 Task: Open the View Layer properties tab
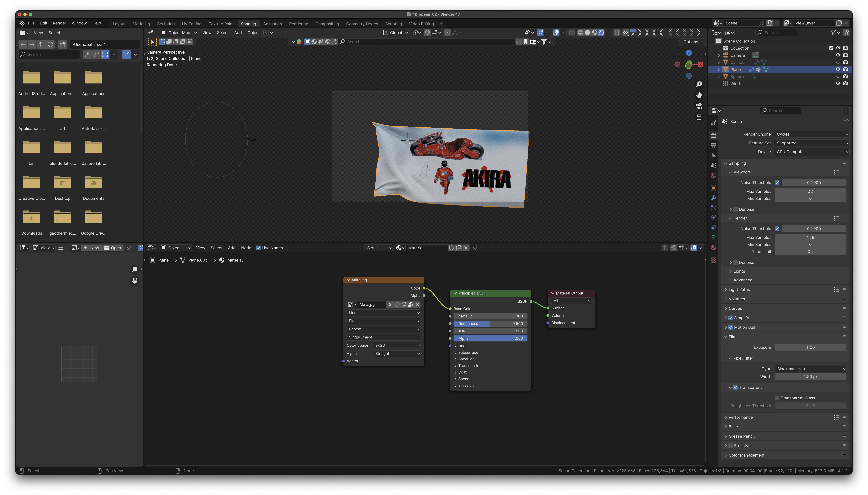(713, 155)
